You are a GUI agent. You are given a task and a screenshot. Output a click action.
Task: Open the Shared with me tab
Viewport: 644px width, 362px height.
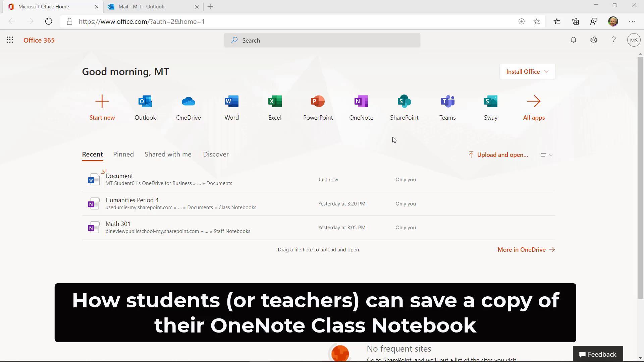point(168,154)
